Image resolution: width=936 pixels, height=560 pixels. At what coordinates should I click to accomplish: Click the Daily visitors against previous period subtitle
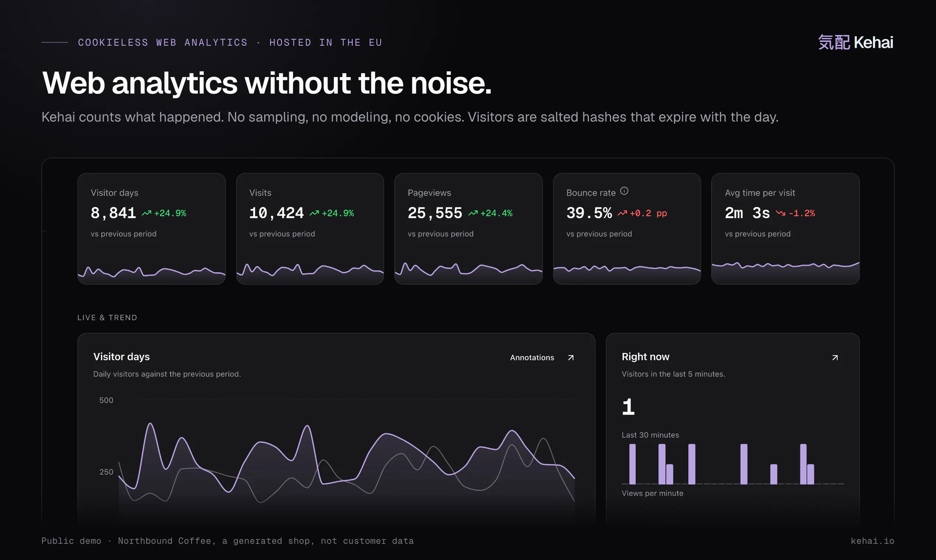point(167,374)
